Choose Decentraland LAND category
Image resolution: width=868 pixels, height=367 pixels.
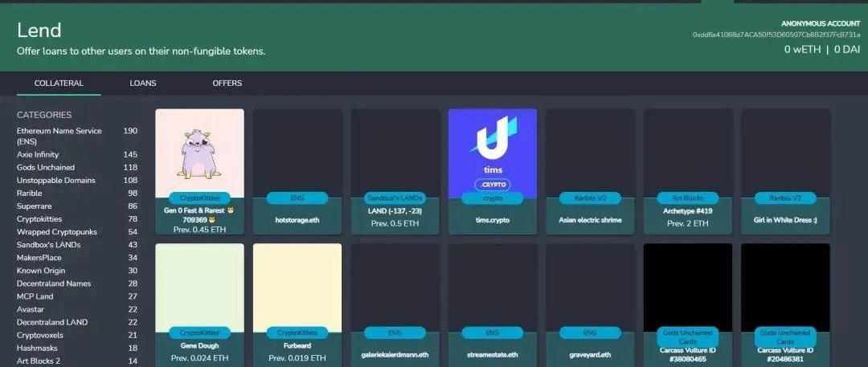pyautogui.click(x=77, y=322)
